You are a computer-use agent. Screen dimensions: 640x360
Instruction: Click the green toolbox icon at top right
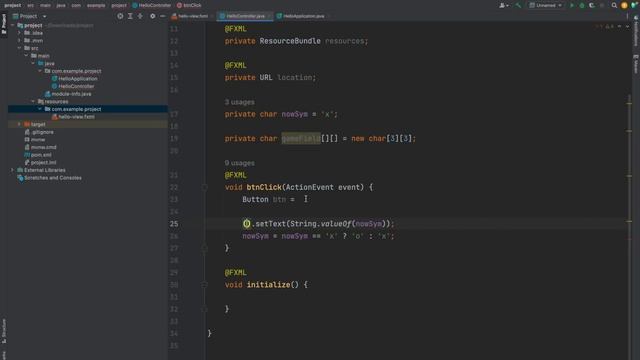(634, 5)
